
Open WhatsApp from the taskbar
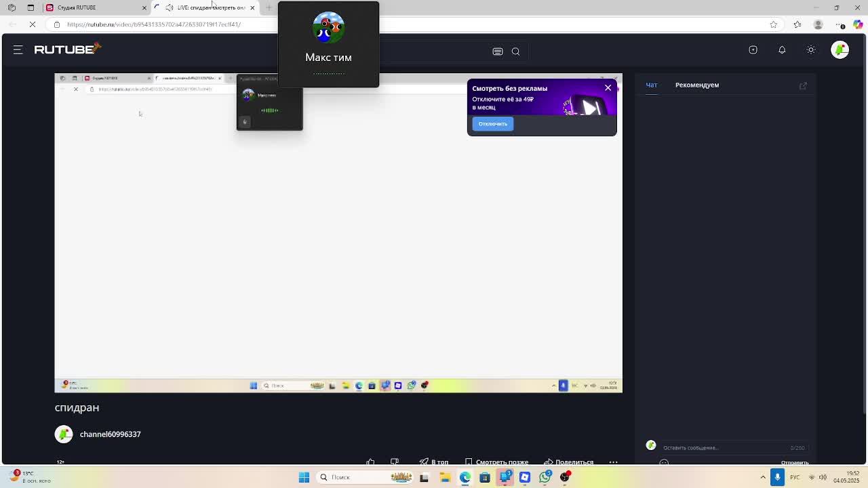545,477
